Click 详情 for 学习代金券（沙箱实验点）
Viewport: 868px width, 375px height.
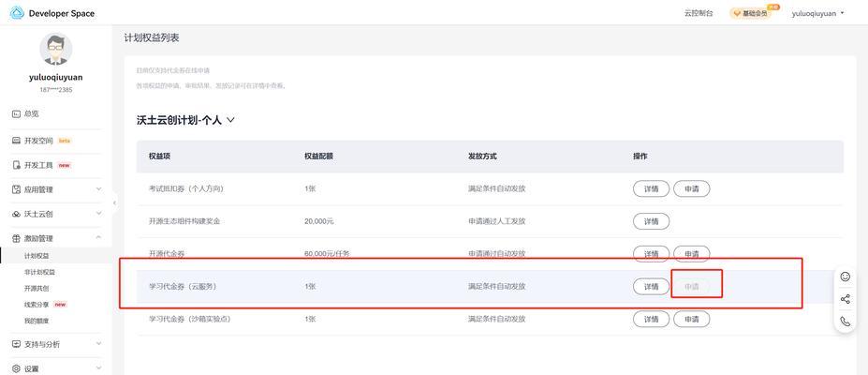(x=652, y=319)
